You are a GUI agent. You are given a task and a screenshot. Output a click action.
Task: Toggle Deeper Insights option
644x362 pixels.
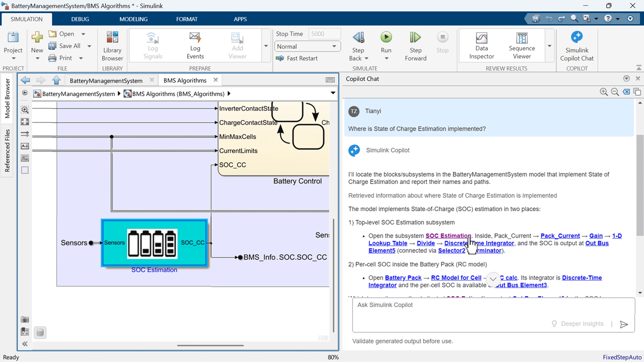click(x=578, y=324)
